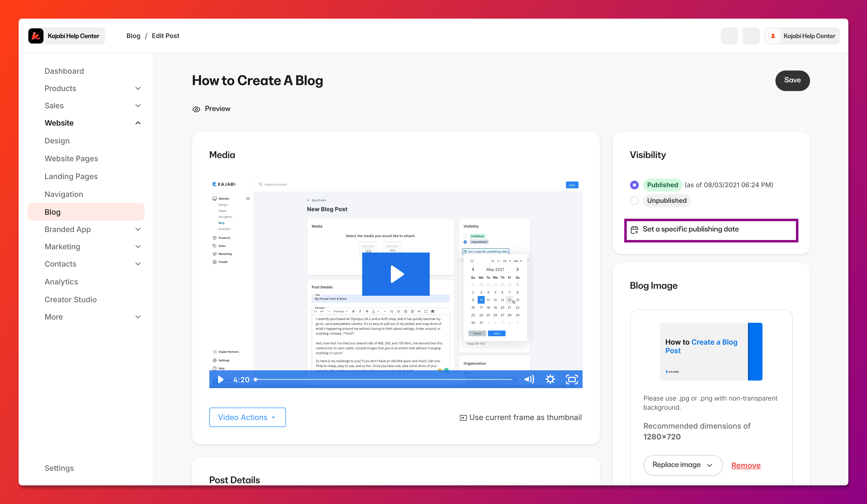Screen dimensions: 867x504
Task: Click the Remove image link
Action: [x=746, y=465]
